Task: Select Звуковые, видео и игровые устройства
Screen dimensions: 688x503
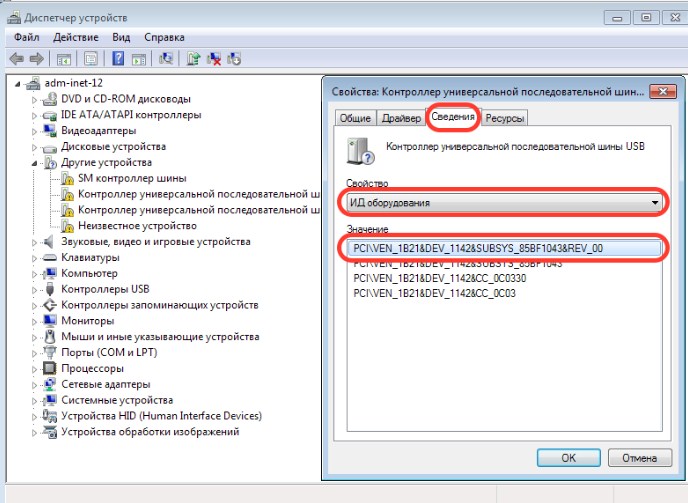Action: coord(156,241)
